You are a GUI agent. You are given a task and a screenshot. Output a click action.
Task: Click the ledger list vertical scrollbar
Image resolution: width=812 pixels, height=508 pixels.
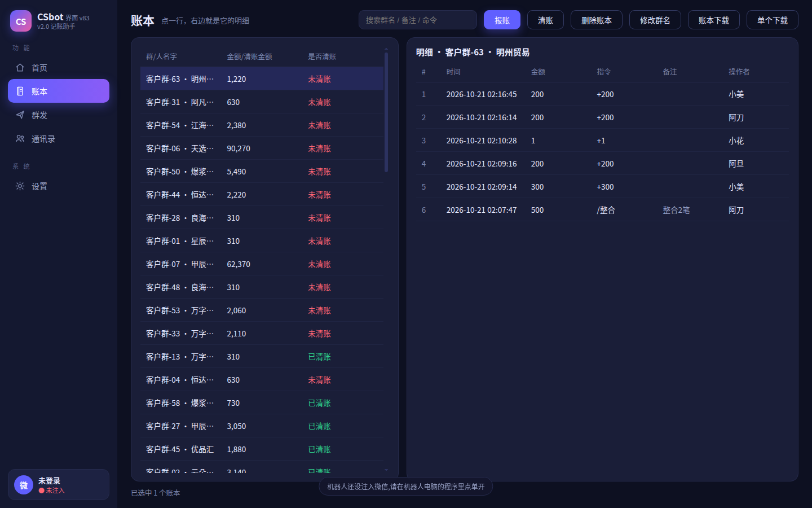click(x=386, y=113)
